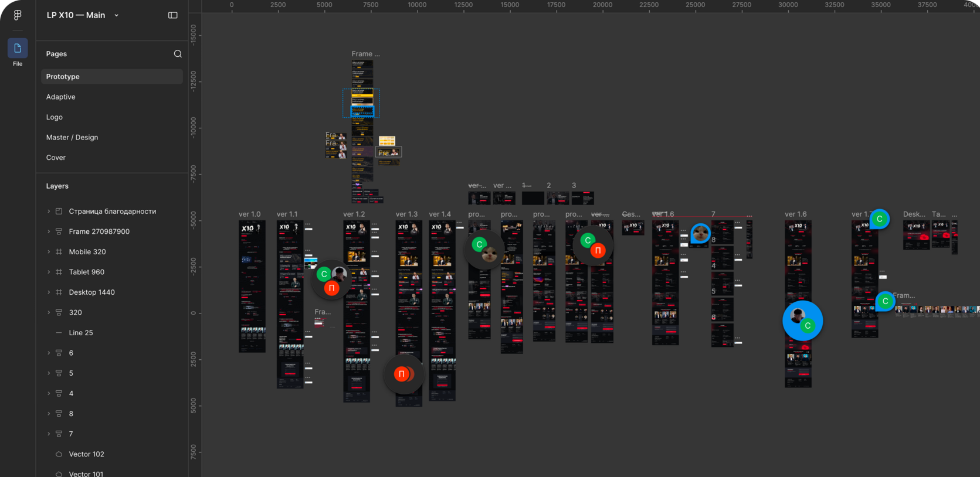The image size is (980, 477).
Task: Switch to the Prototype page
Action: coord(112,77)
